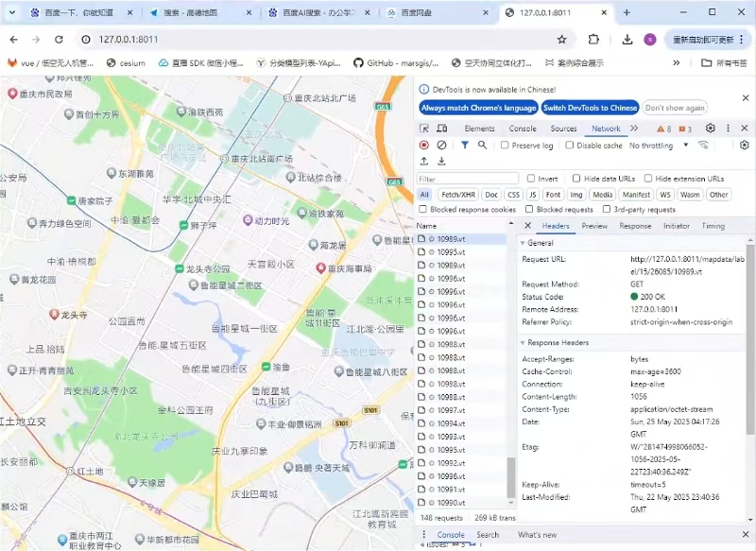Dismiss the DevTools language infobar
Image resolution: width=756 pixels, height=551 pixels.
pos(746,98)
